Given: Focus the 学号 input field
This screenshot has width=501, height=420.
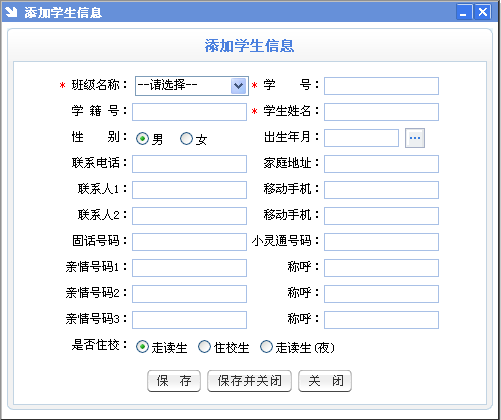Looking at the screenshot, I should 381,86.
